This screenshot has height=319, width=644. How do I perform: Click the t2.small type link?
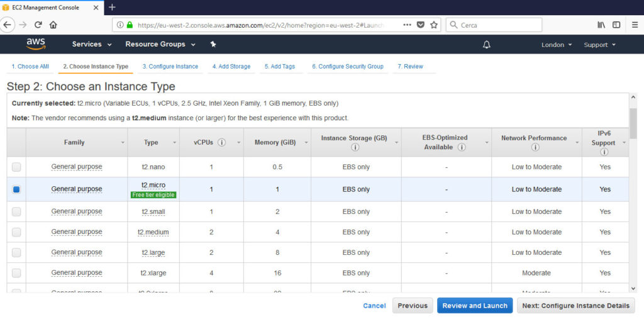pyautogui.click(x=153, y=211)
